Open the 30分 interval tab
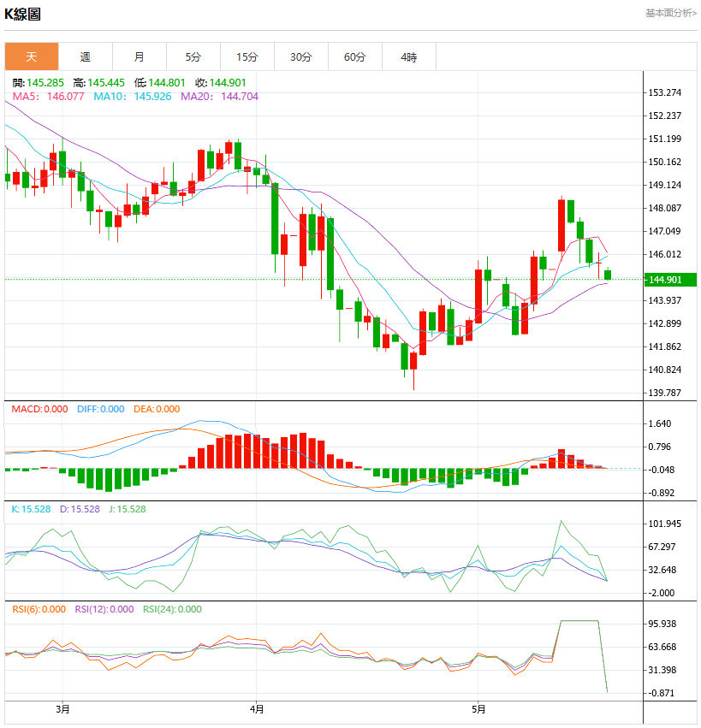Viewport: 701px width, 728px height. [301, 56]
